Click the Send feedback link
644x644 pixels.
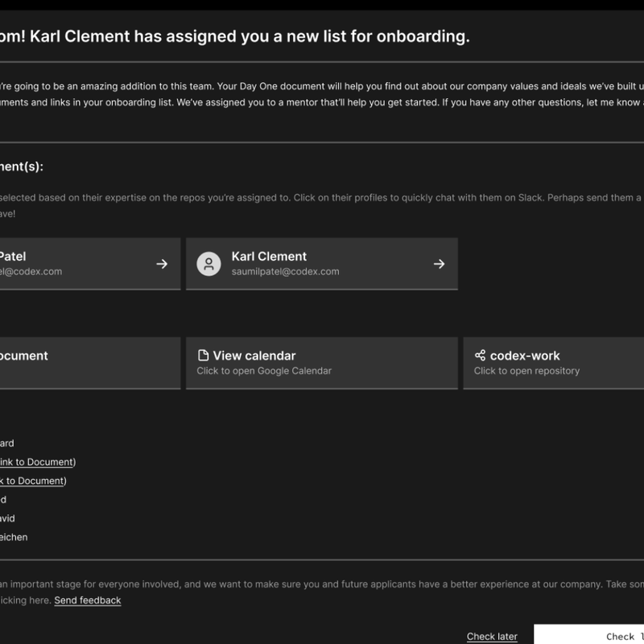tap(88, 601)
